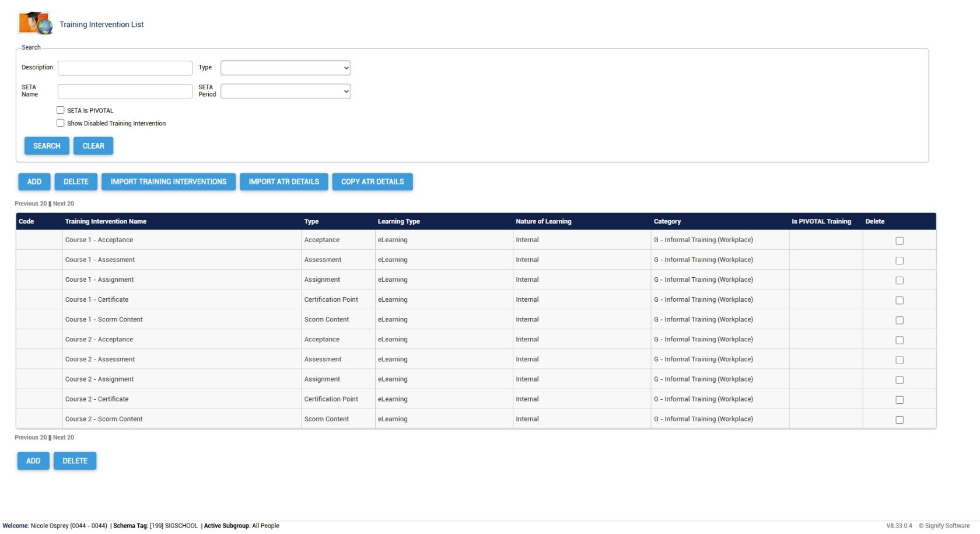This screenshot has width=980, height=534.
Task: Open the Course 2 - Assessment row
Action: tap(476, 359)
